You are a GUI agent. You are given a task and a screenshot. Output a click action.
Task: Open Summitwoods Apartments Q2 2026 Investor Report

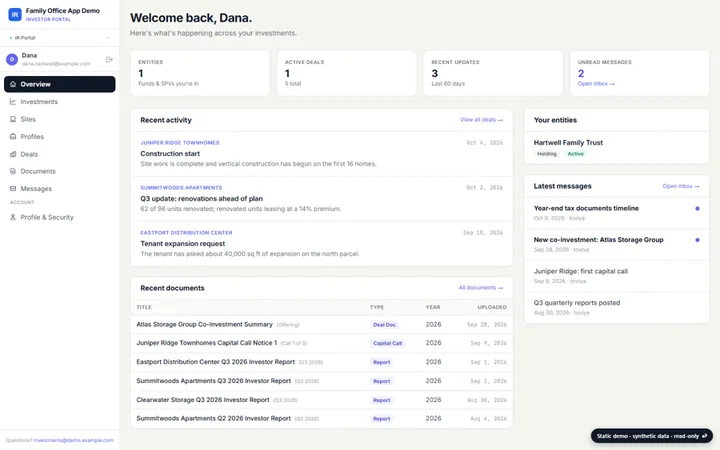click(214, 419)
